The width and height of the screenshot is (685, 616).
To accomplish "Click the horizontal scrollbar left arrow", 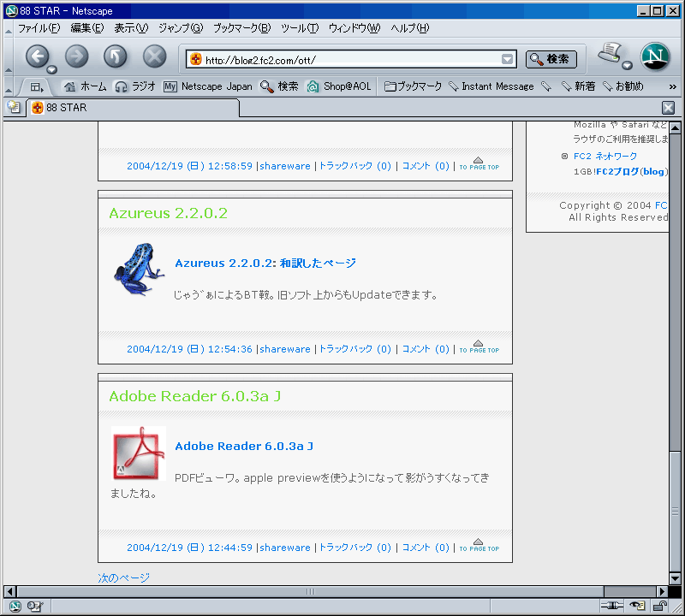I will click(10, 591).
